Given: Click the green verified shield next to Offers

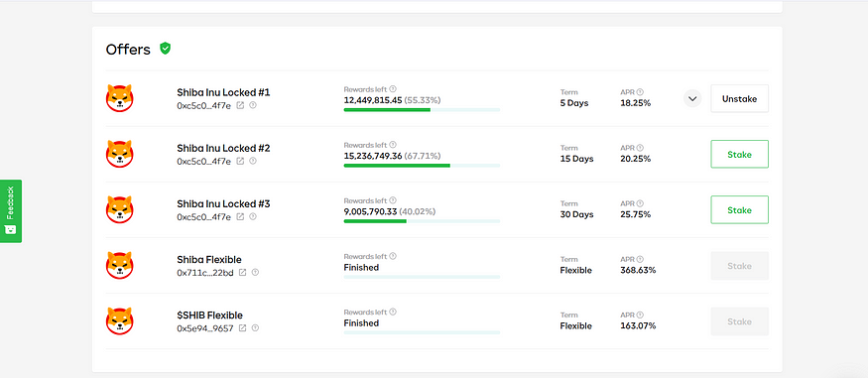Looking at the screenshot, I should [x=165, y=49].
